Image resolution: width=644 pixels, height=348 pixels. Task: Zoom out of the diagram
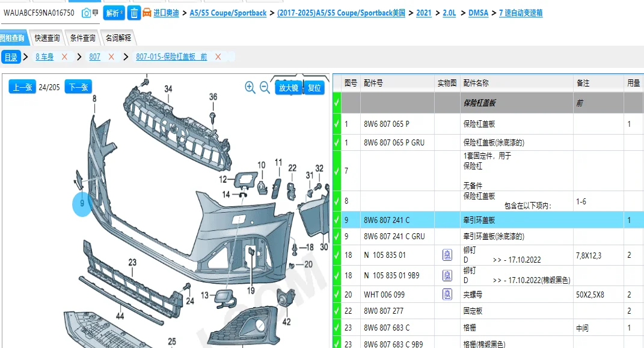pos(265,87)
